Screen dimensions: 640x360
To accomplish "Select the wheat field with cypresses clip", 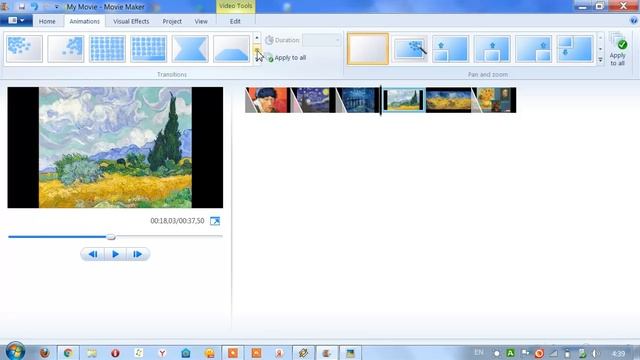I will [403, 100].
